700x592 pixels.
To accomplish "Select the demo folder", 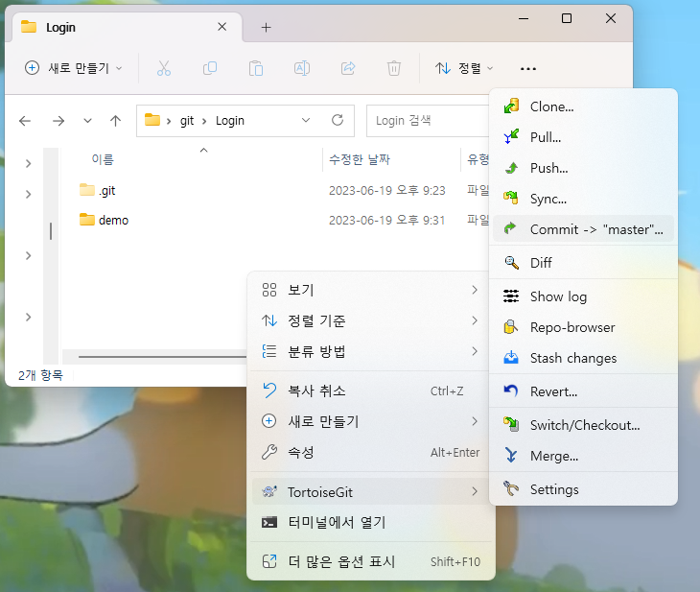I will 104,220.
